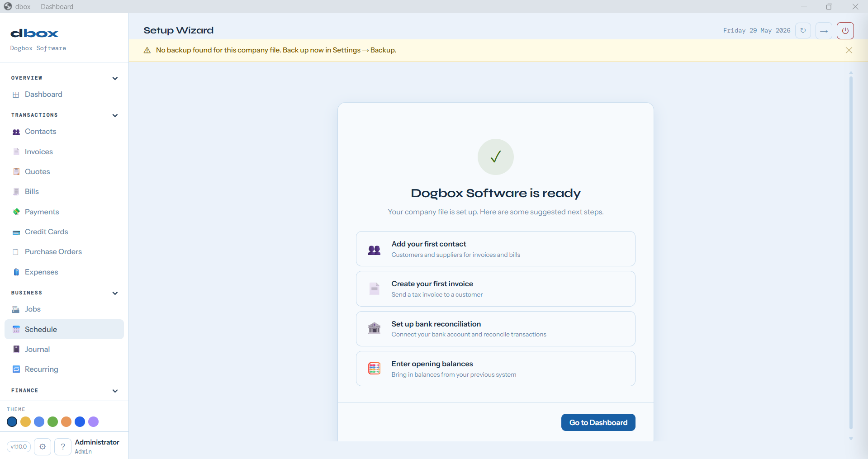Image resolution: width=868 pixels, height=459 pixels.
Task: Click the abacus icon on opening balances card
Action: click(x=374, y=369)
